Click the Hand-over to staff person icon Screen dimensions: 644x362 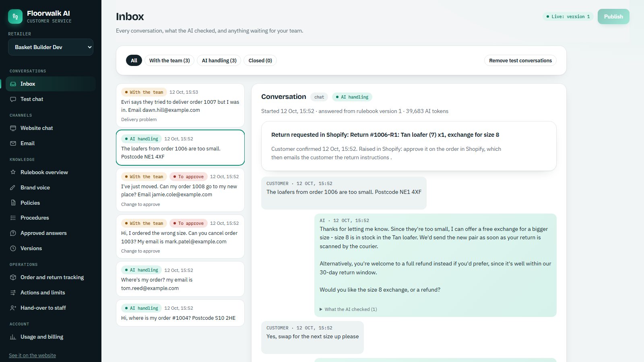pos(13,308)
